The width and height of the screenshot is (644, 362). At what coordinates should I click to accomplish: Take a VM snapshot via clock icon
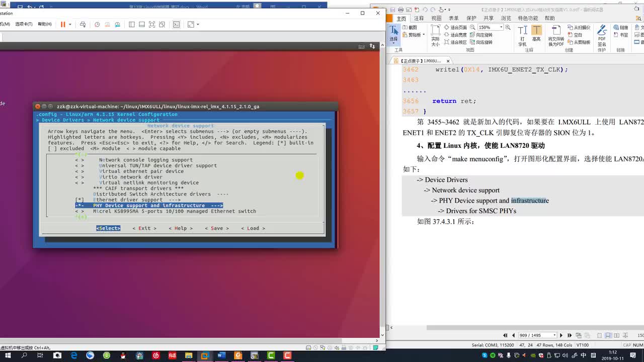(97, 24)
